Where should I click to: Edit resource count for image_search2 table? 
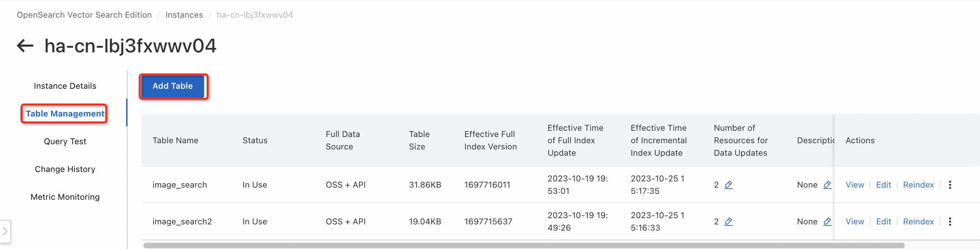click(728, 221)
